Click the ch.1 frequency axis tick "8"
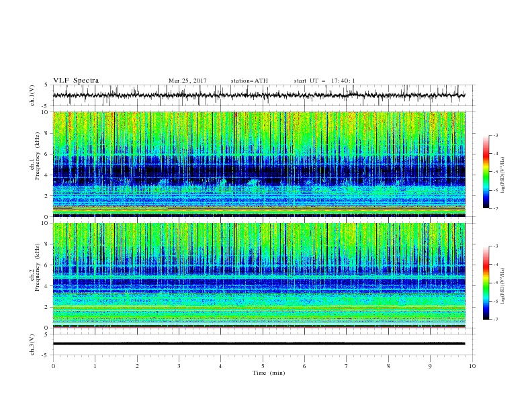Viewport: 532px width, 411px height. 47,133
